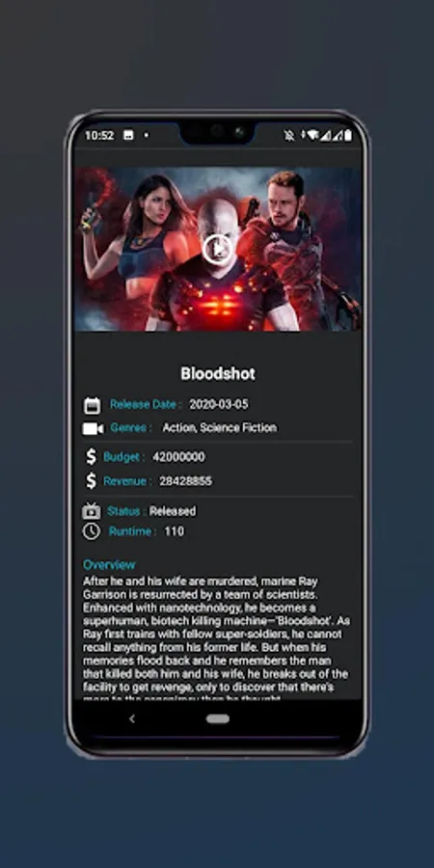Tap the dollar icon beside Budget
The image size is (434, 868).
(92, 457)
